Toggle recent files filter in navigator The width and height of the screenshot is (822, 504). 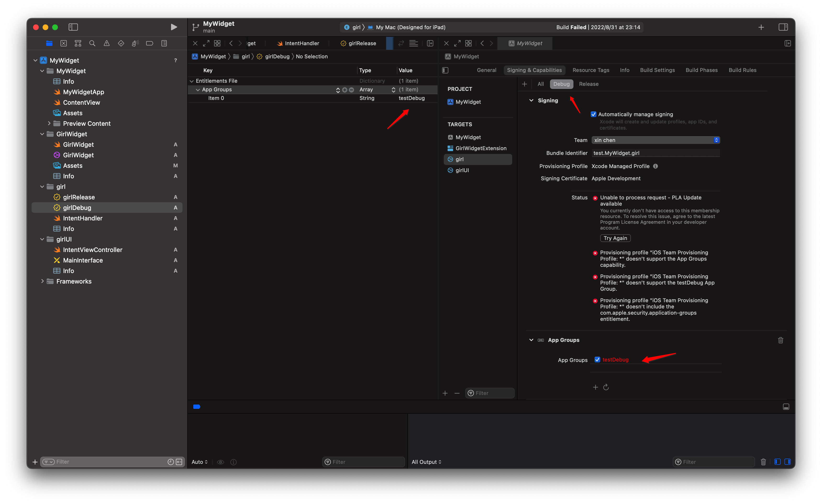(x=171, y=462)
